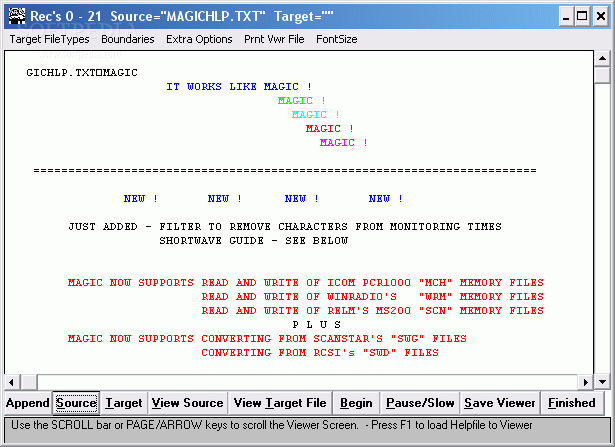Click the Append button
The height and width of the screenshot is (447, 615).
tap(27, 403)
